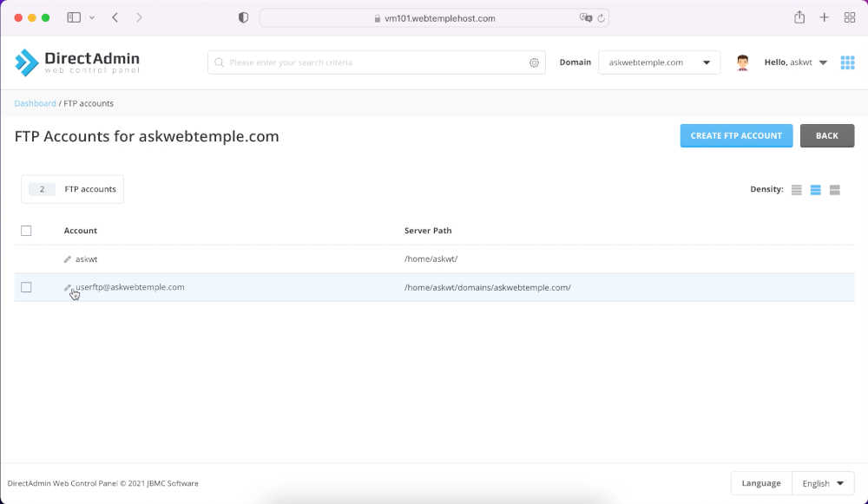Viewport: 868px width, 504px height.
Task: Click the /home/askwt/ server path
Action: pos(431,259)
